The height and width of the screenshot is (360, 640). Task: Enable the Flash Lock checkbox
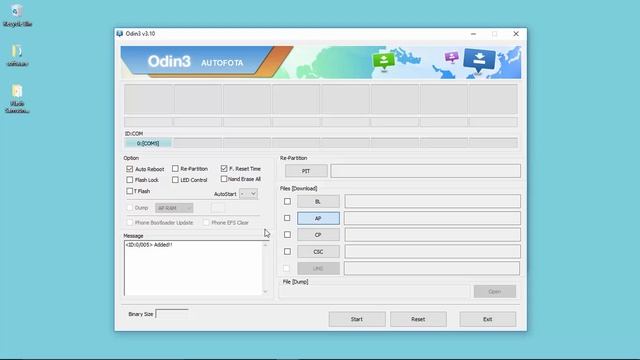click(x=129, y=180)
